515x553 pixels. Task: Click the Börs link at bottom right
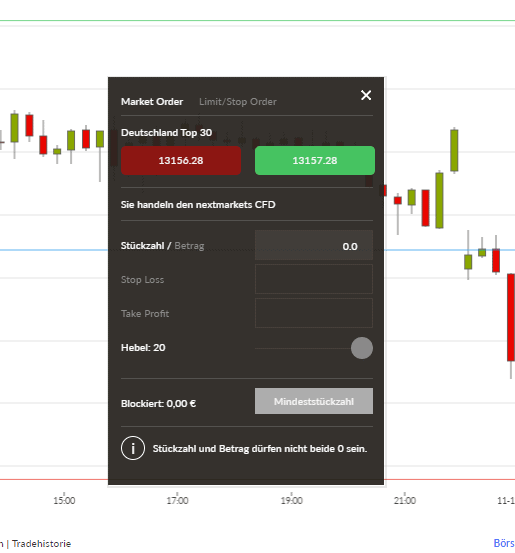(504, 543)
